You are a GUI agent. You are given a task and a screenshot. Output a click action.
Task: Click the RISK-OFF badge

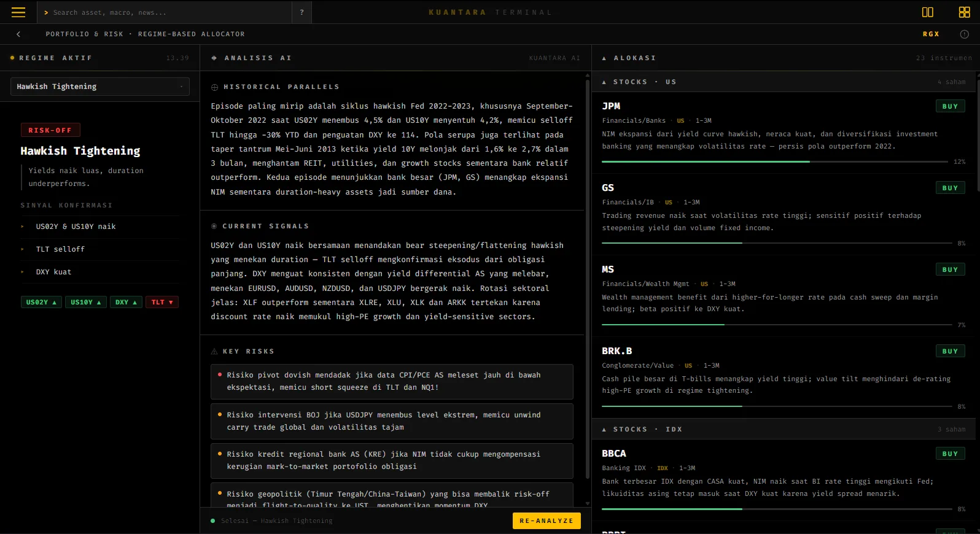[50, 130]
